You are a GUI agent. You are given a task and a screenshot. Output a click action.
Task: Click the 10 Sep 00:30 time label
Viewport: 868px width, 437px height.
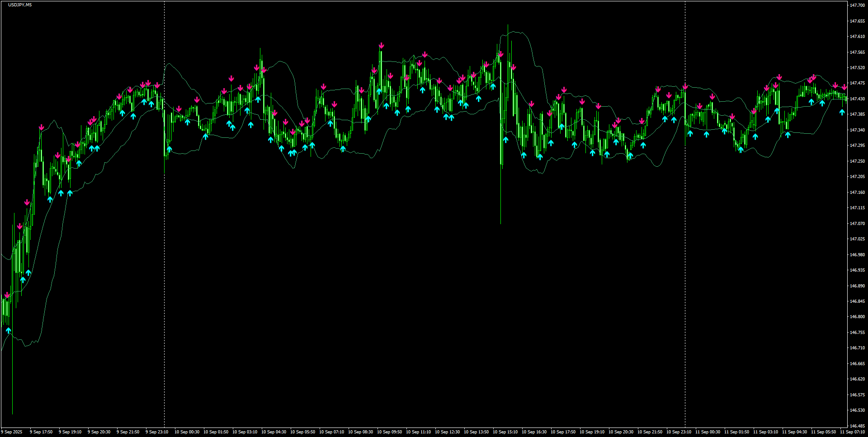coord(187,432)
